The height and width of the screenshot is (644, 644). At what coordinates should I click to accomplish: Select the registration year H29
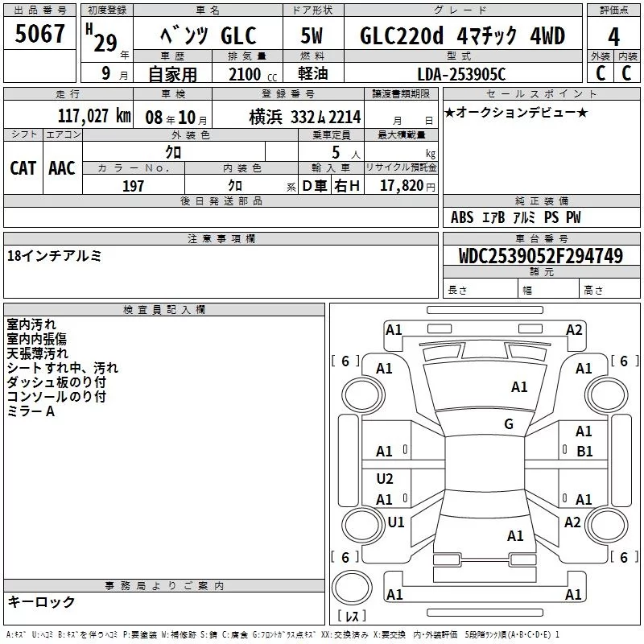pos(103,39)
